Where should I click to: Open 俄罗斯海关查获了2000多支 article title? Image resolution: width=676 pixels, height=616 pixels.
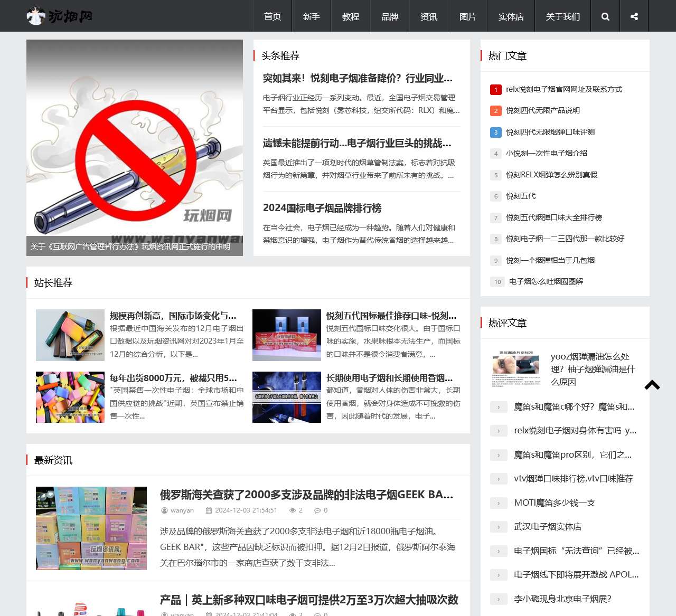(x=307, y=495)
